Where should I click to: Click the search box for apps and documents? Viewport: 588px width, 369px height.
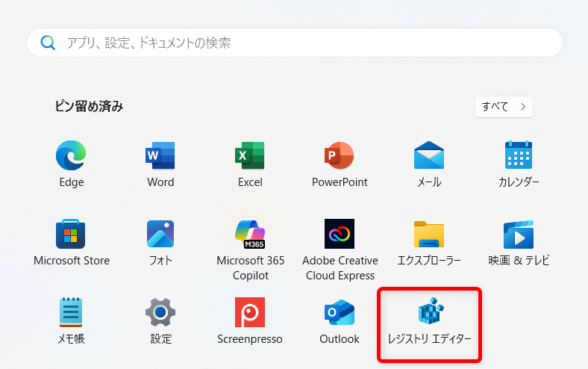(x=295, y=43)
